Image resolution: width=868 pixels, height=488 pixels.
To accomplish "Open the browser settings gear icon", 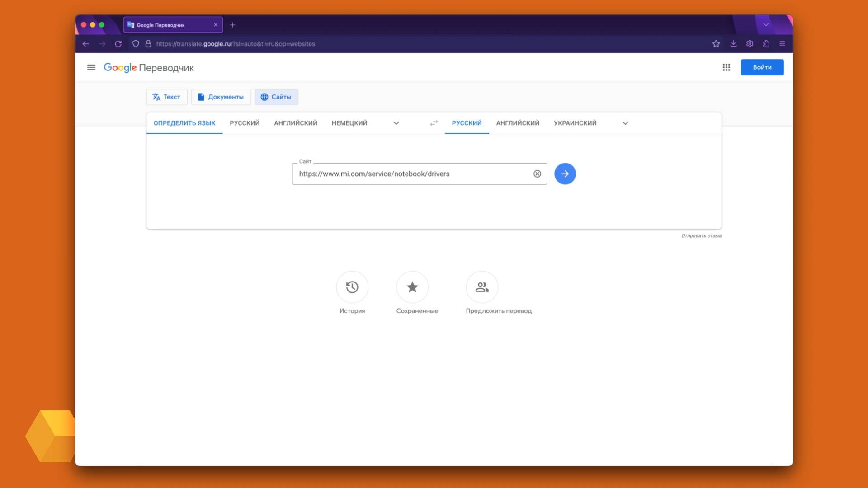I will tap(750, 44).
